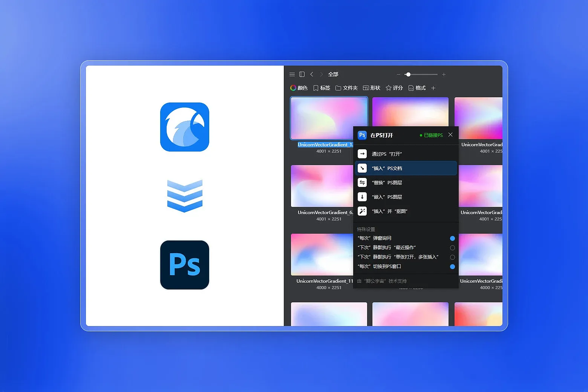The image size is (588, 392).
Task: Click the 在PS打开 popup title
Action: tap(381, 135)
